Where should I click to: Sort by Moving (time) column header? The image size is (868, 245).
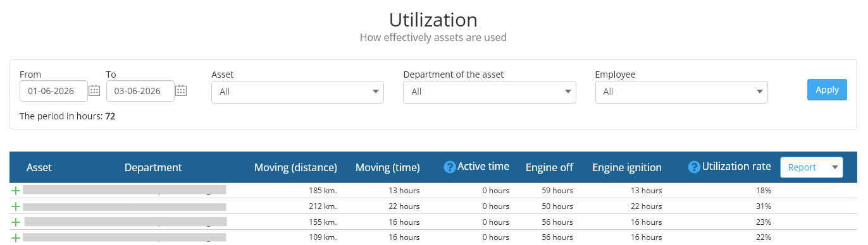tap(388, 167)
